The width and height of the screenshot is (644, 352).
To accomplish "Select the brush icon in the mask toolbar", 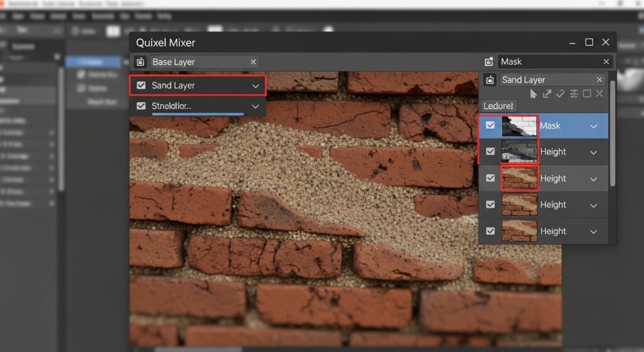I will tap(560, 94).
